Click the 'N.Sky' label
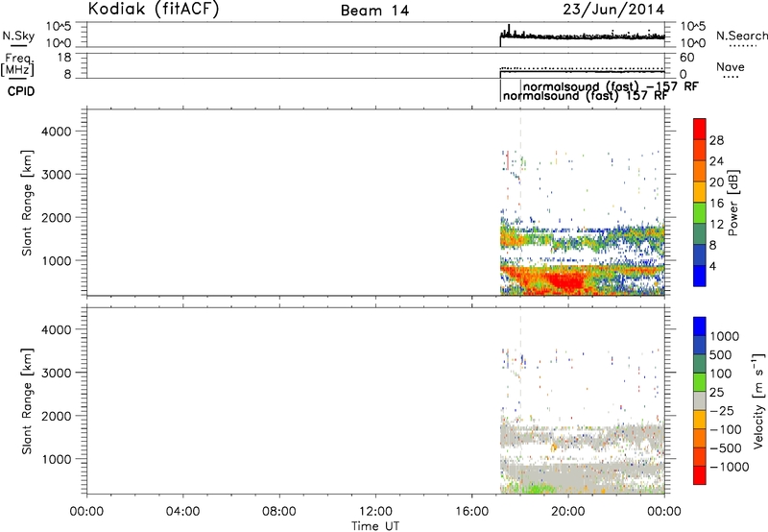The width and height of the screenshot is (768, 532). (18, 36)
